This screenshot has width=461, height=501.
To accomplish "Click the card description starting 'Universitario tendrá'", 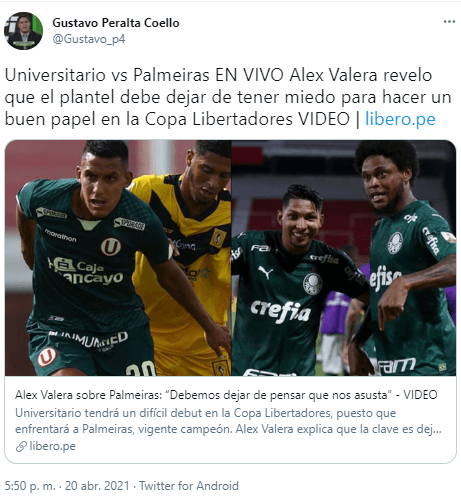I will point(228,421).
